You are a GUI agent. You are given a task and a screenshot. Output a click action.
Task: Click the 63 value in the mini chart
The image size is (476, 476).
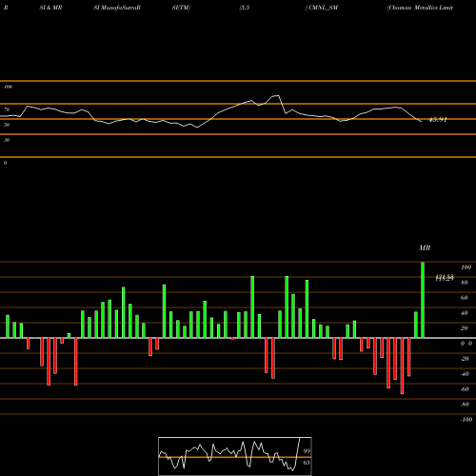307,463
